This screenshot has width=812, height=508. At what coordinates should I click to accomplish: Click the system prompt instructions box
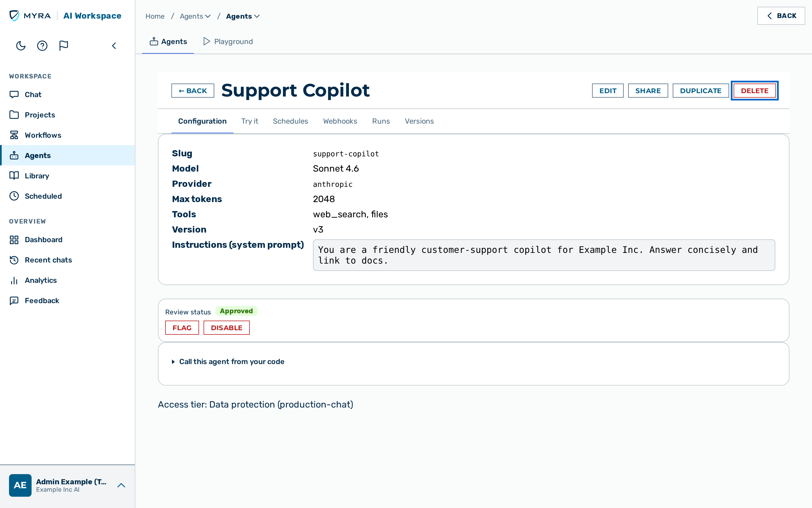click(544, 255)
